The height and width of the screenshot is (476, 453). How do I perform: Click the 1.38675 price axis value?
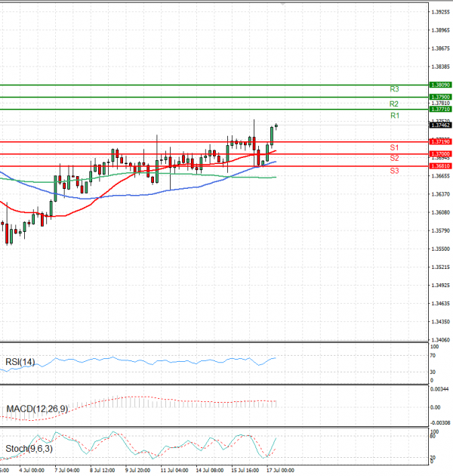click(441, 48)
